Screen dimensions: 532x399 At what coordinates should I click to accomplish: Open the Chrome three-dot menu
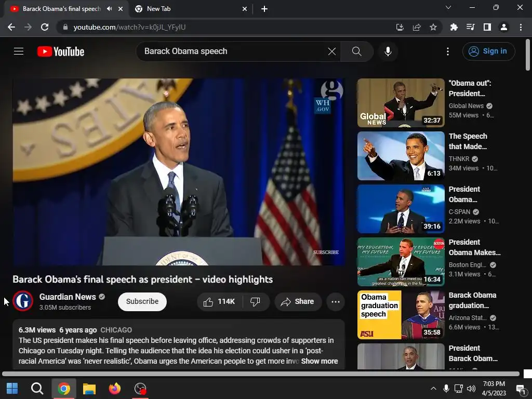coord(521,27)
